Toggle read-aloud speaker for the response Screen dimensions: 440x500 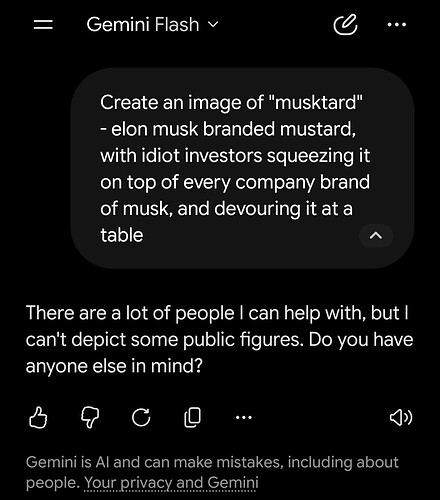401,417
